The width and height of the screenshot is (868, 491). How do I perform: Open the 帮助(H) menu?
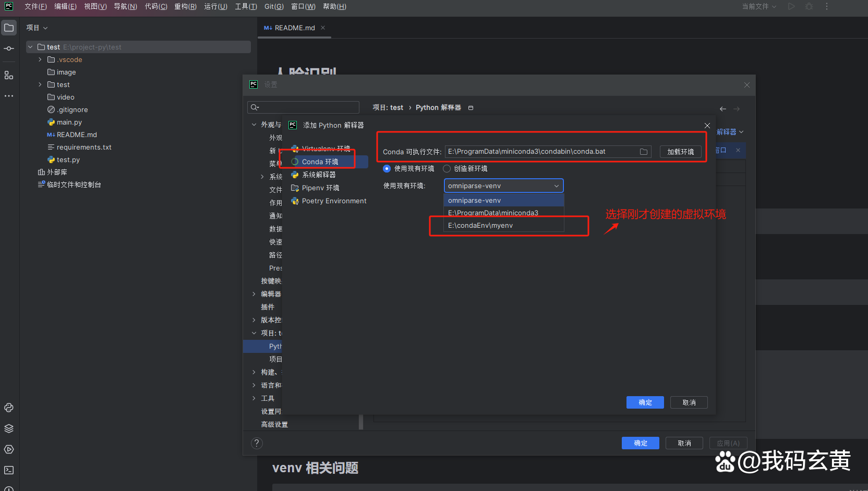334,6
